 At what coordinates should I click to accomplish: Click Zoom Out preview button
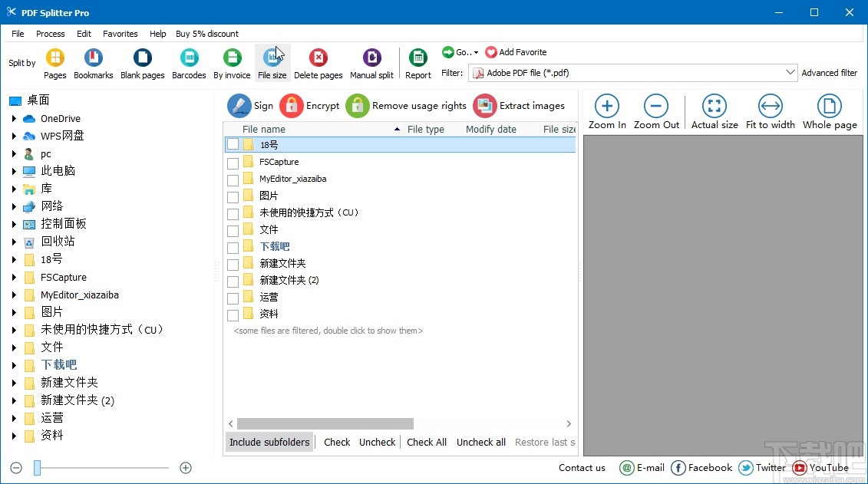click(x=656, y=112)
